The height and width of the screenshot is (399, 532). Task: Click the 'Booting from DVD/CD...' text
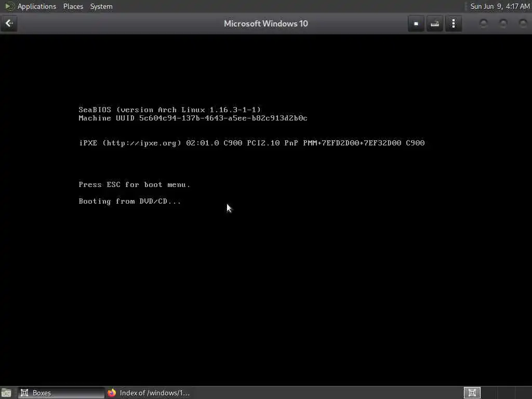pyautogui.click(x=129, y=201)
